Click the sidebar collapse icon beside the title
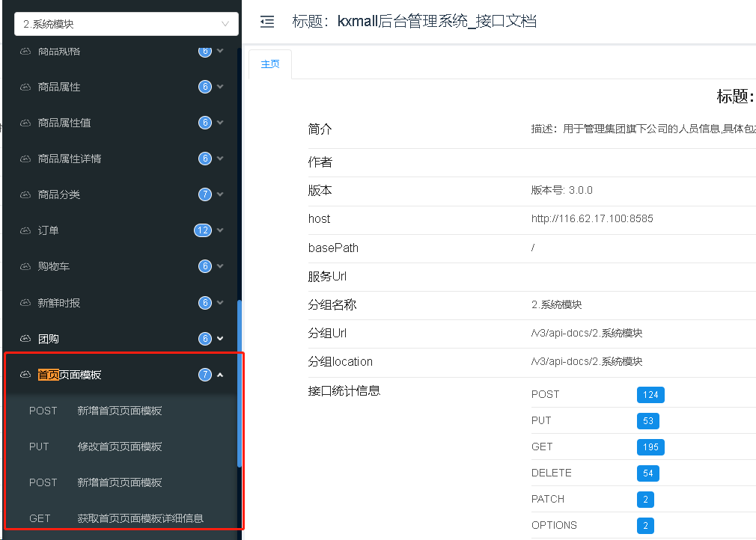 coord(267,22)
